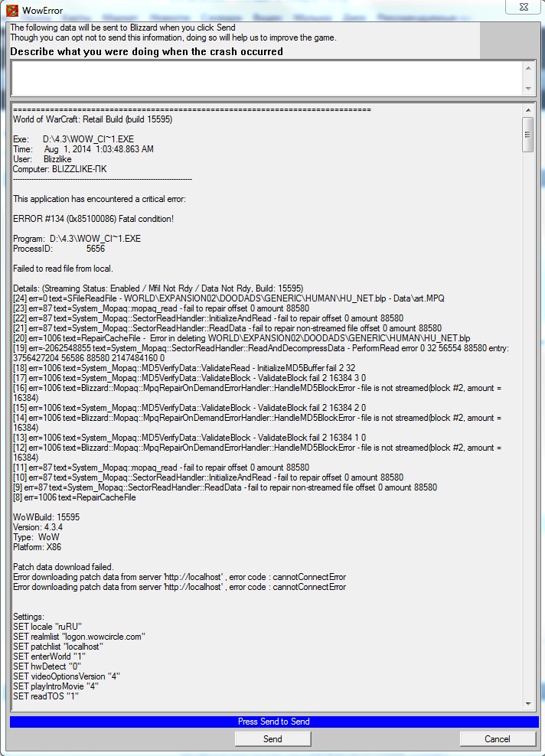
Task: Click 'SET readTOS "1"' line
Action: coord(46,696)
